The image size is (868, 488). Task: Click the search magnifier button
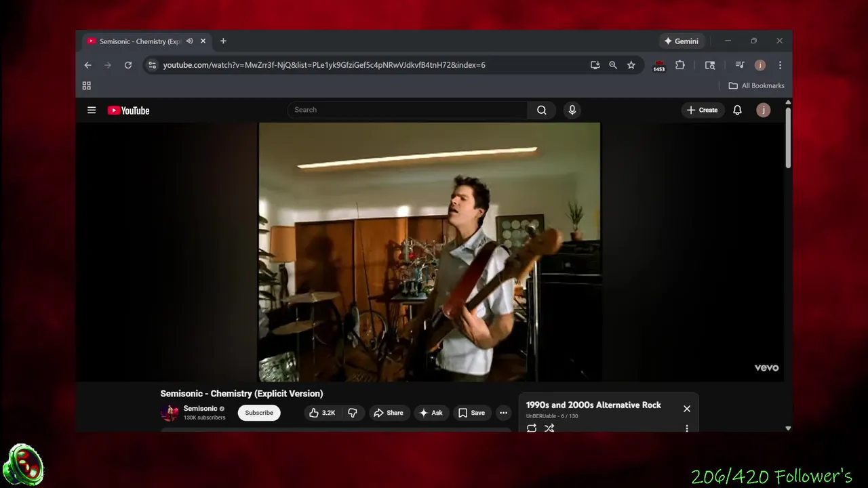tap(541, 110)
